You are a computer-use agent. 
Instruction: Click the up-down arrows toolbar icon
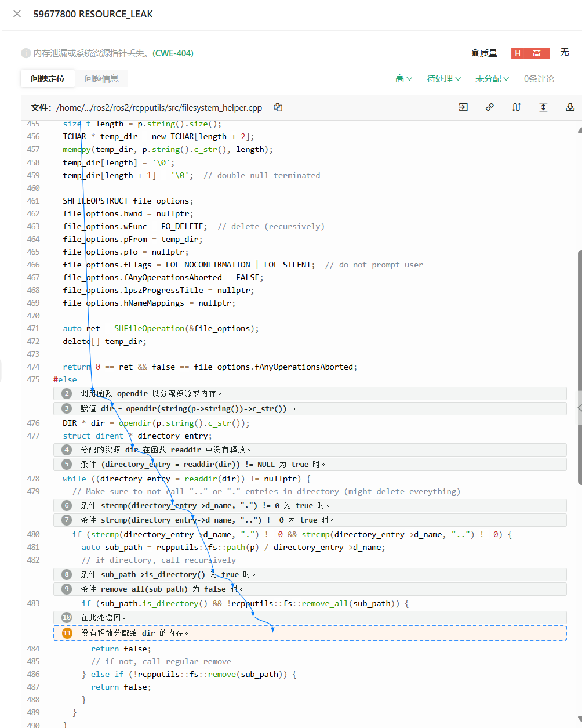516,107
